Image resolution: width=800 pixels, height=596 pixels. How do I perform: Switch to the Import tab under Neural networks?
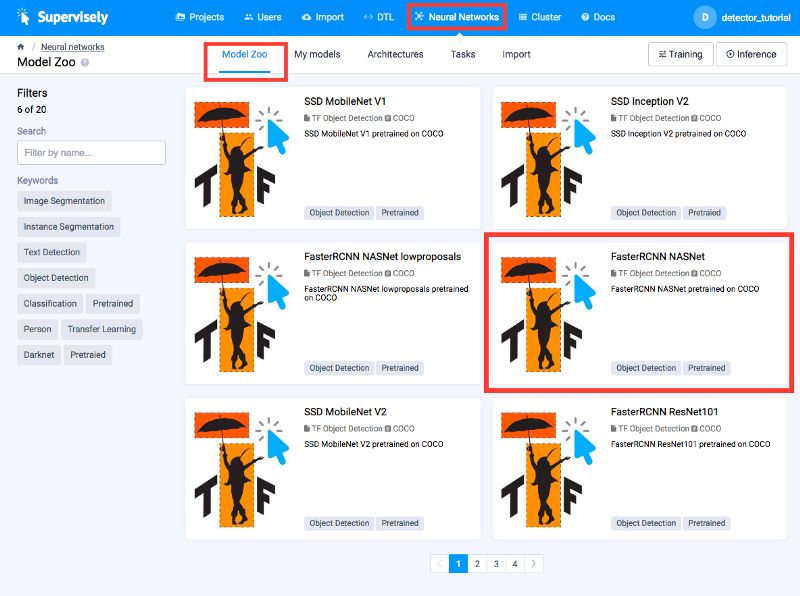(516, 54)
